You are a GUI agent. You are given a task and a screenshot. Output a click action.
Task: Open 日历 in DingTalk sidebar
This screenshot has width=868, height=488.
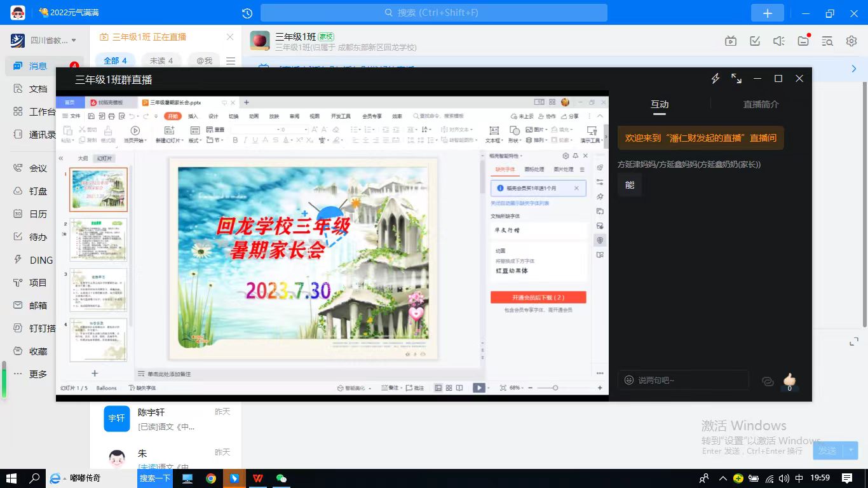coord(38,214)
